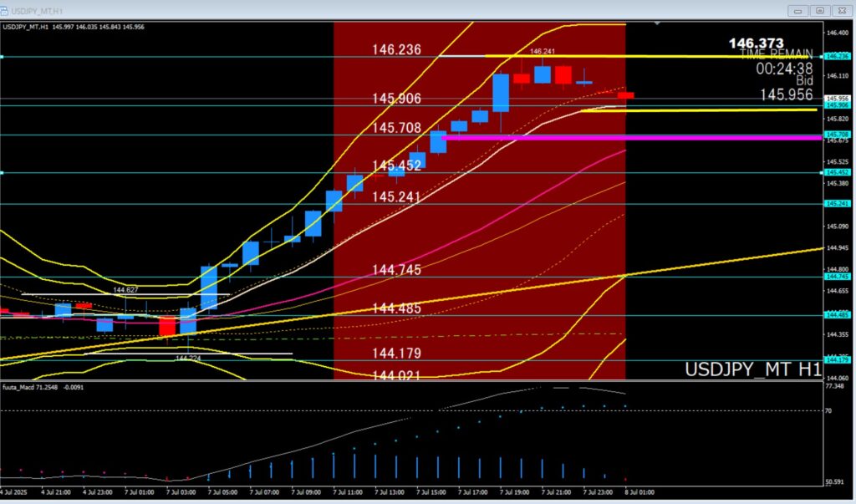Click the bold 146.373 price text
The image size is (856, 504).
tap(756, 43)
